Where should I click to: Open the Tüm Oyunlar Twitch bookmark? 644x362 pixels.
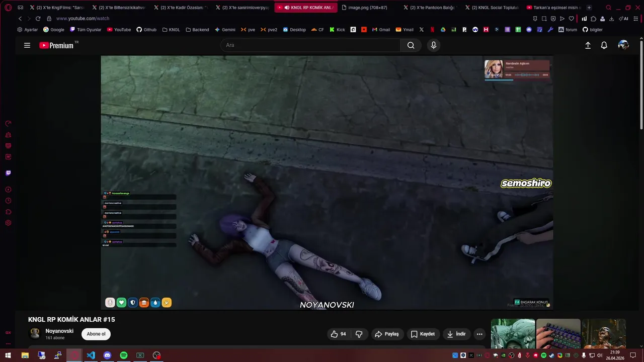86,30
